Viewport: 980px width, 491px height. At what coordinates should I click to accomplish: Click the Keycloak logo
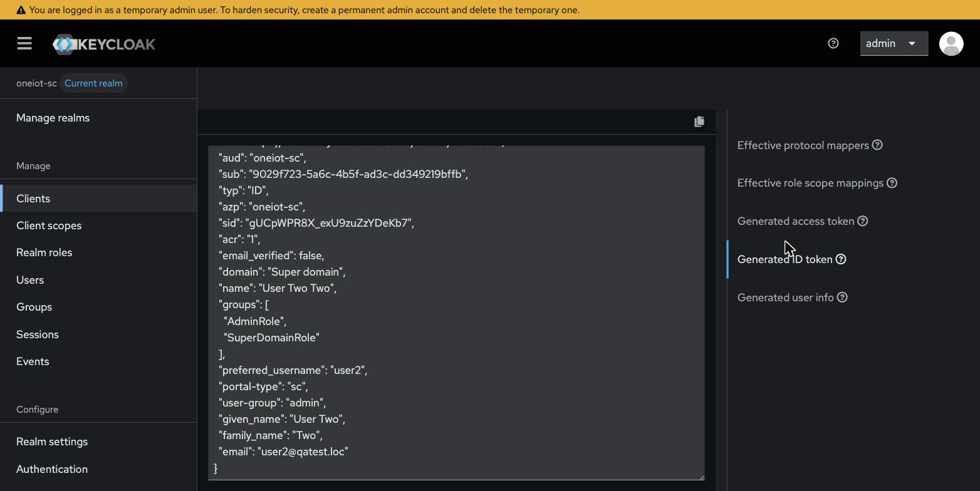point(104,44)
